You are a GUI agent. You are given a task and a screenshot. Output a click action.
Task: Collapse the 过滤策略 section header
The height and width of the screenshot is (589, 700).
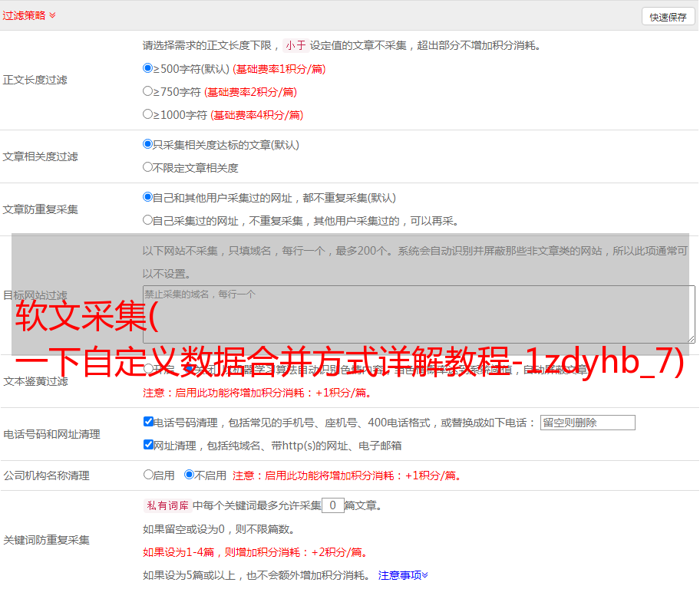29,15
